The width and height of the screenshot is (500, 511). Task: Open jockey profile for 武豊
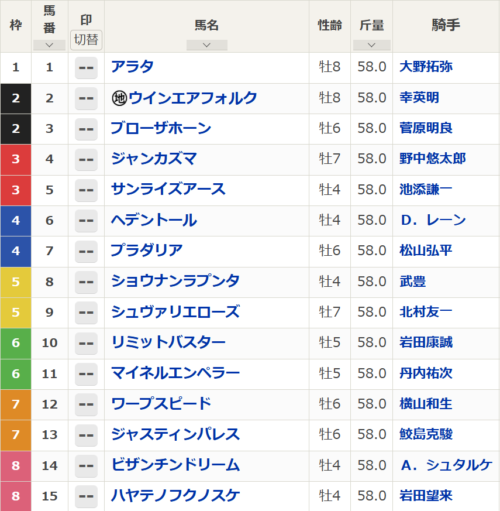pos(413,281)
